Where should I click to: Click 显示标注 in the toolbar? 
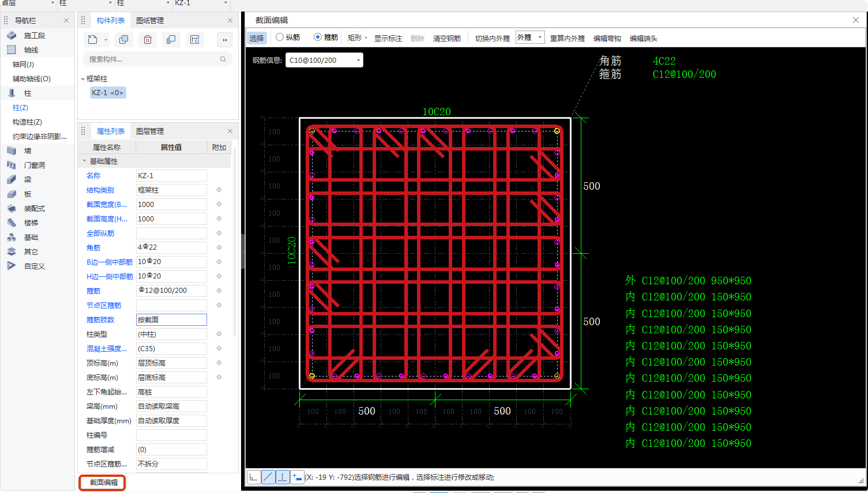(x=388, y=38)
